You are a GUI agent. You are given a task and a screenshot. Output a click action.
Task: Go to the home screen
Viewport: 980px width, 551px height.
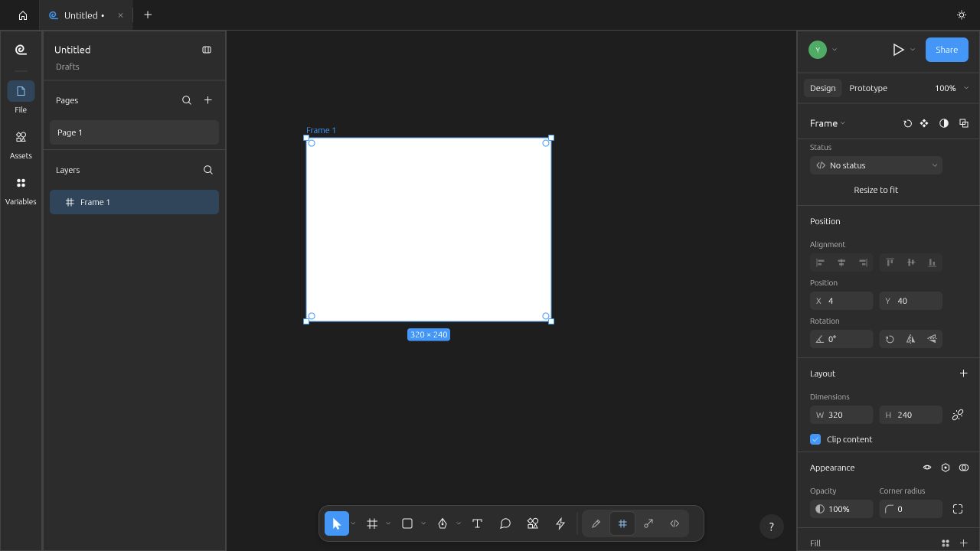tap(23, 15)
